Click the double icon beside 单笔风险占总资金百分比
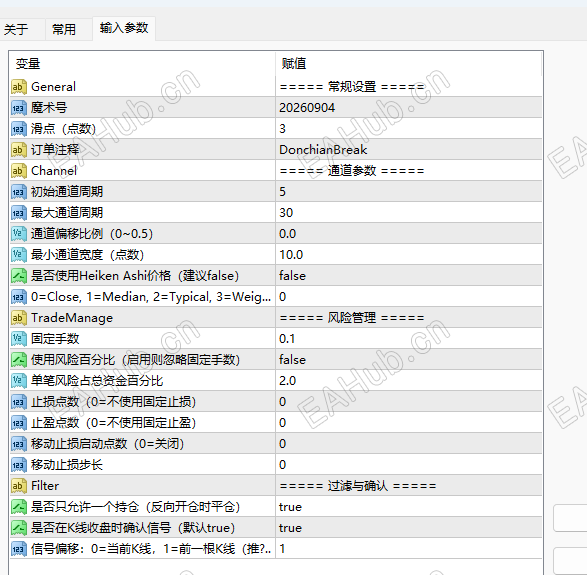Screen dimensions: 587x575 pyautogui.click(x=19, y=381)
